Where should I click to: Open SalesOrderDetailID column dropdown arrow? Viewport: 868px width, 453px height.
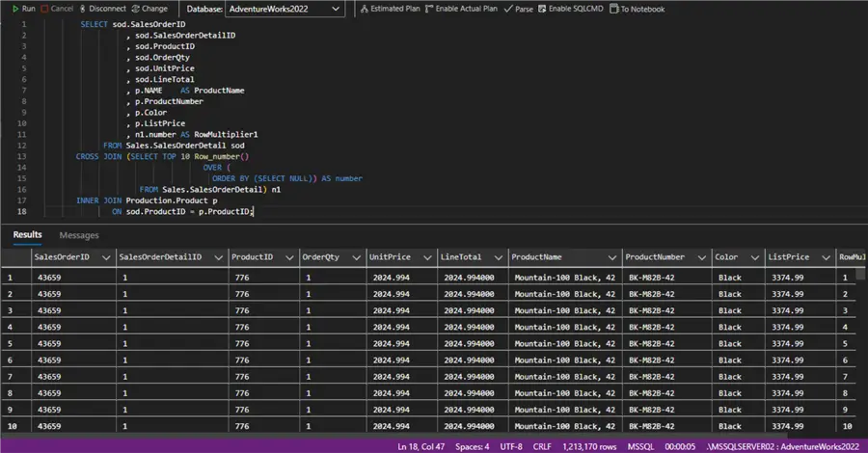[x=218, y=257]
